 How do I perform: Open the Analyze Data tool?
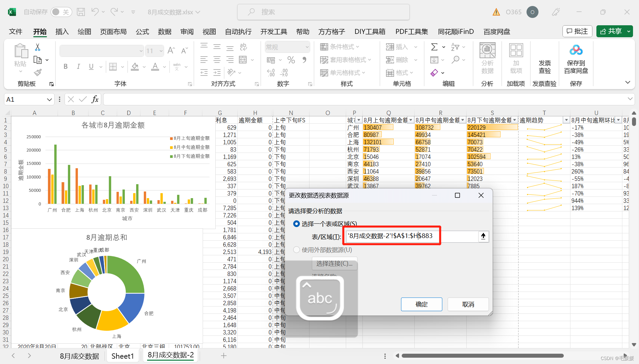click(x=487, y=59)
